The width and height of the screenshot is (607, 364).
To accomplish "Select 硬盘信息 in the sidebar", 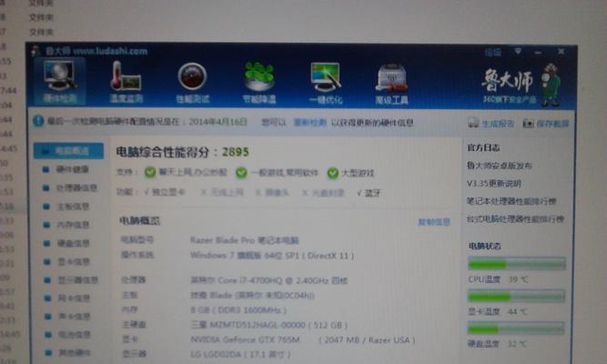I will coord(66,243).
